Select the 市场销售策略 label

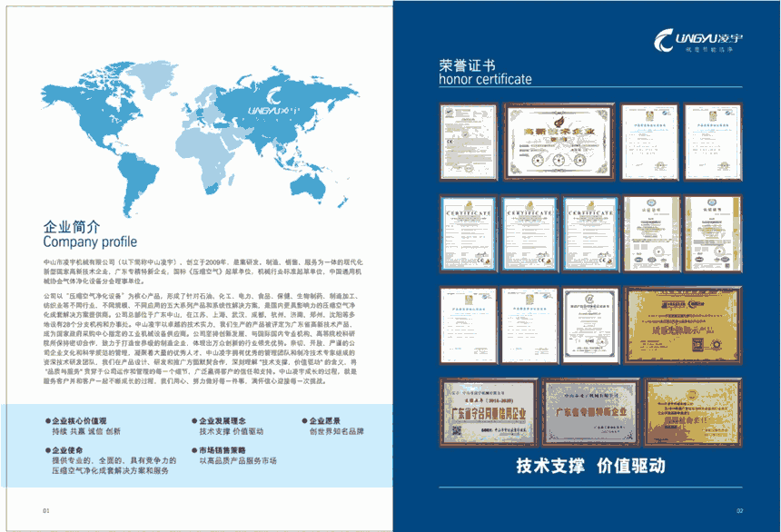click(222, 450)
